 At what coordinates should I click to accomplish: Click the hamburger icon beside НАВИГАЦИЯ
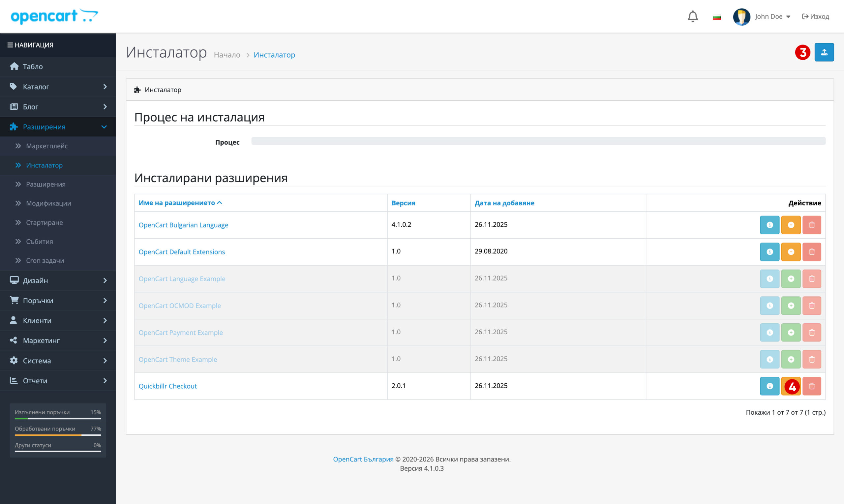pyautogui.click(x=10, y=45)
